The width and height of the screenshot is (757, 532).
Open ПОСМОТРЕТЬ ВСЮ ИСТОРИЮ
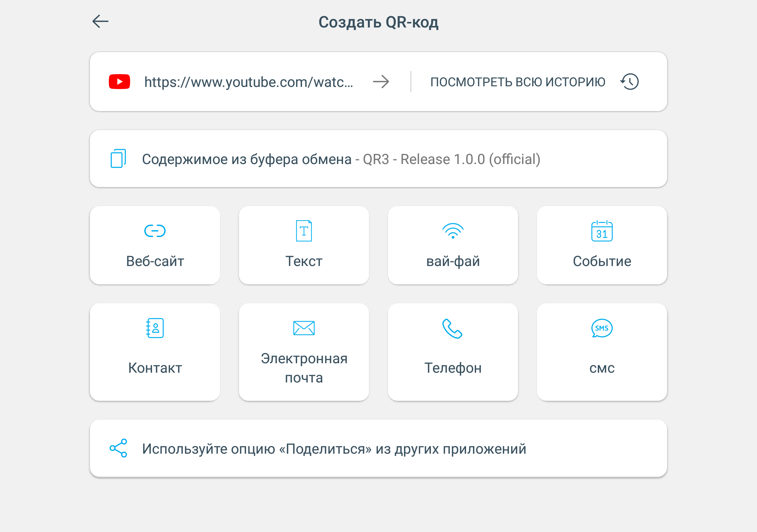(x=518, y=82)
